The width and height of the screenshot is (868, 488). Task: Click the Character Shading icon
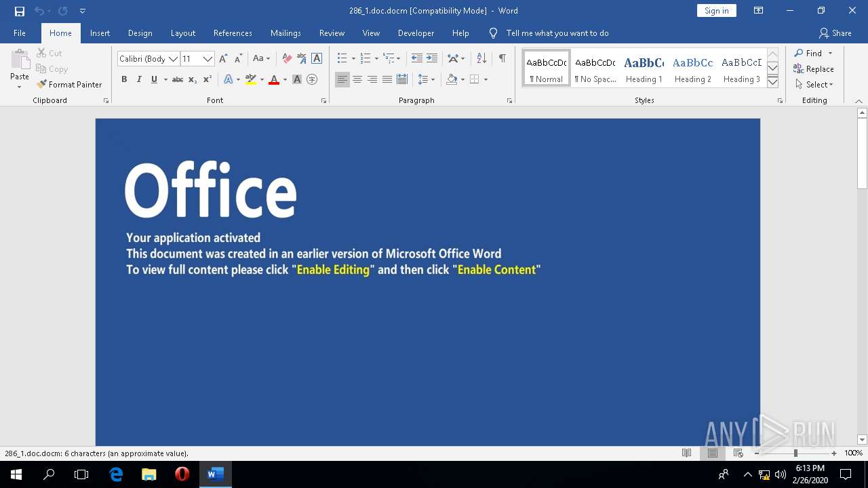point(297,79)
